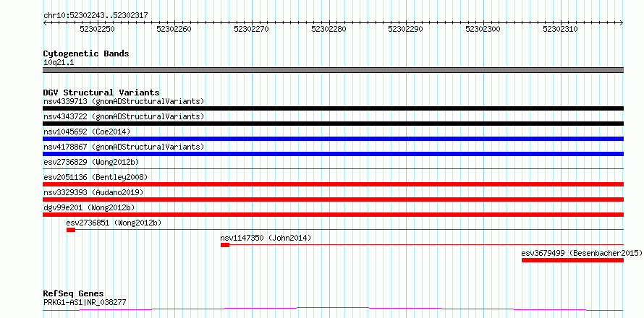
Task: Open the nsv4178867 gnomAD variant label
Action: point(124,147)
